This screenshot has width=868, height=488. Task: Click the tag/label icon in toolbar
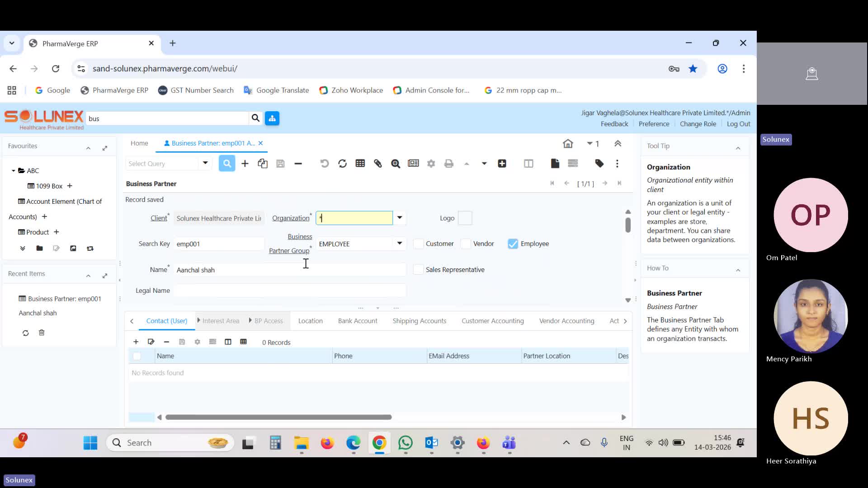599,163
